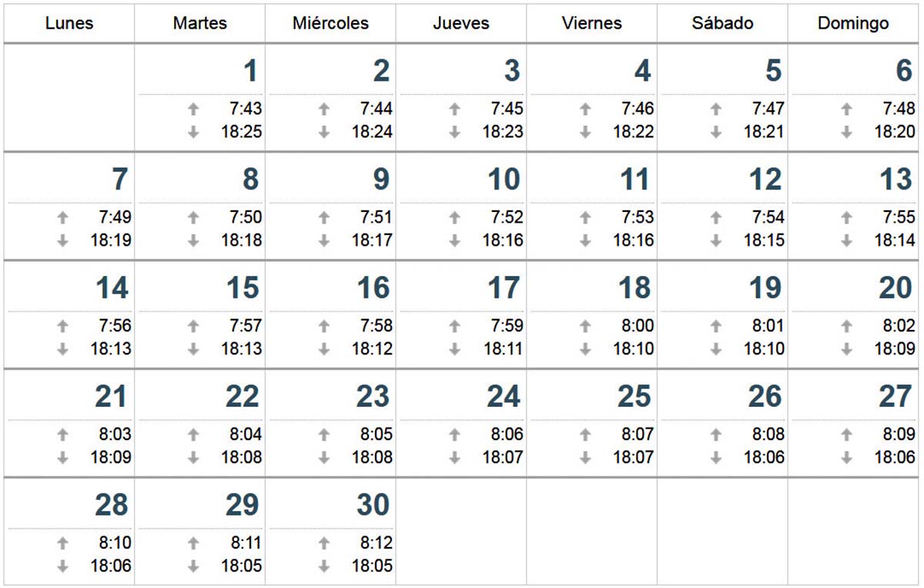Select the Lunes column header

[x=69, y=23]
